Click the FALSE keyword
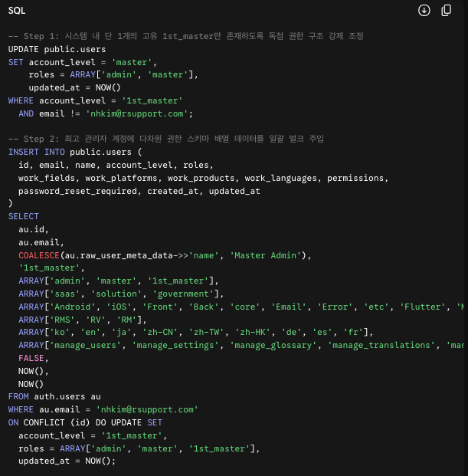 pos(31,359)
